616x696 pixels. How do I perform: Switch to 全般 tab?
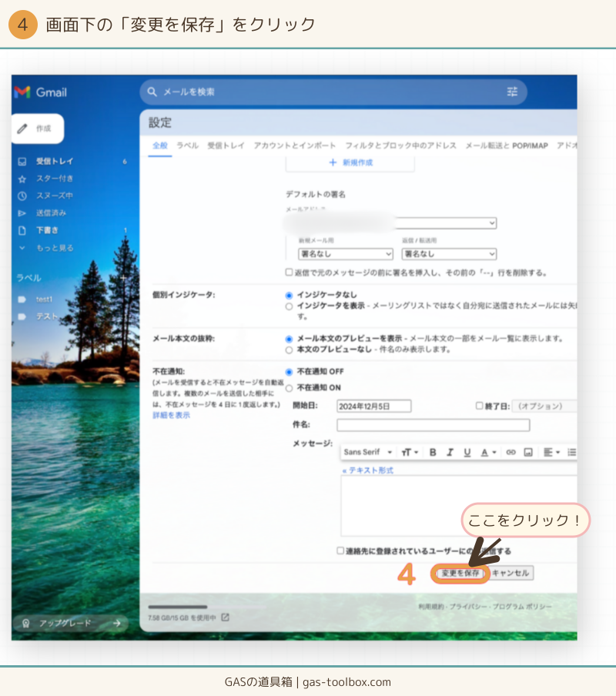(x=159, y=146)
